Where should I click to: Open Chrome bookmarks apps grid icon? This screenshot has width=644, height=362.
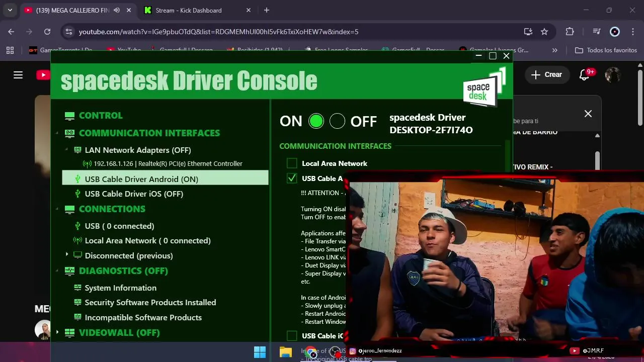click(x=10, y=50)
